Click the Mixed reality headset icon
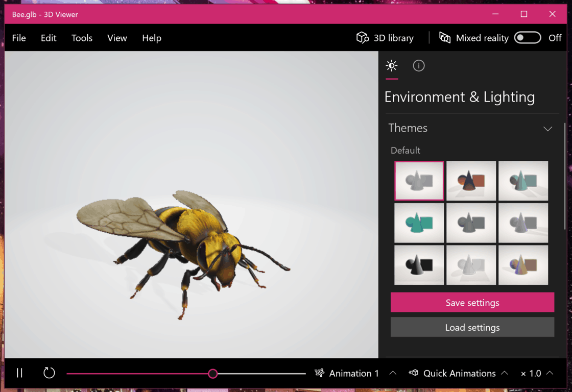Viewport: 572px width, 392px height. tap(445, 38)
